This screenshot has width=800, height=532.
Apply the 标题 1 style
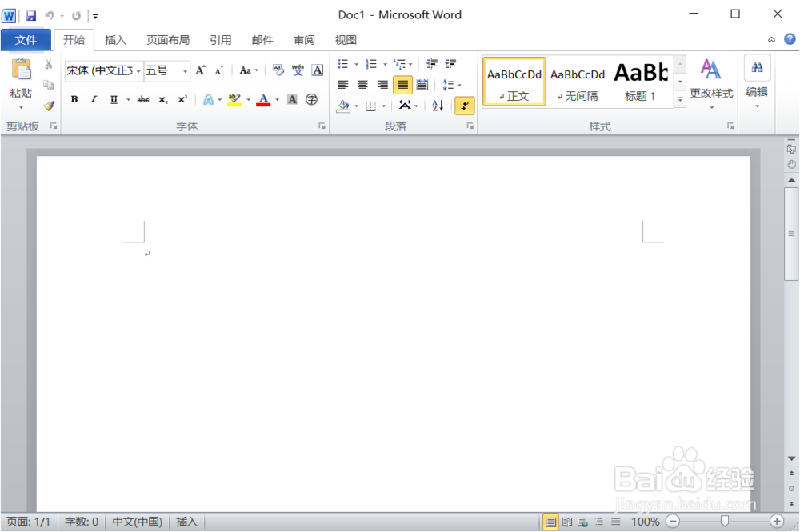coord(641,81)
